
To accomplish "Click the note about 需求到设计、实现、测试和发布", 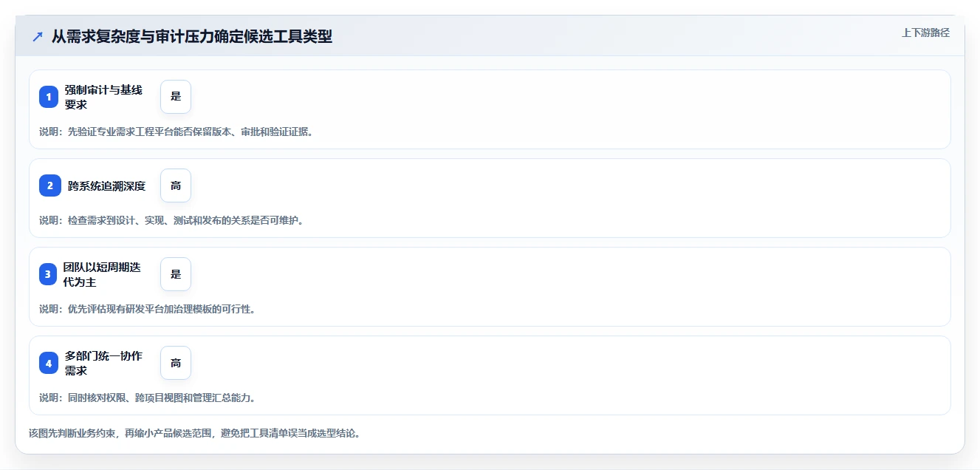I will [171, 220].
